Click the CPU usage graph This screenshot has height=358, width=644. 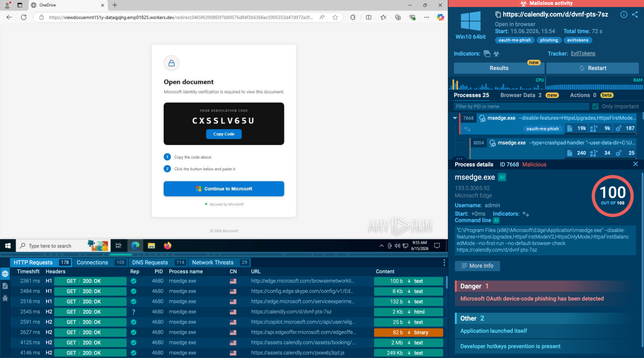[x=497, y=84]
